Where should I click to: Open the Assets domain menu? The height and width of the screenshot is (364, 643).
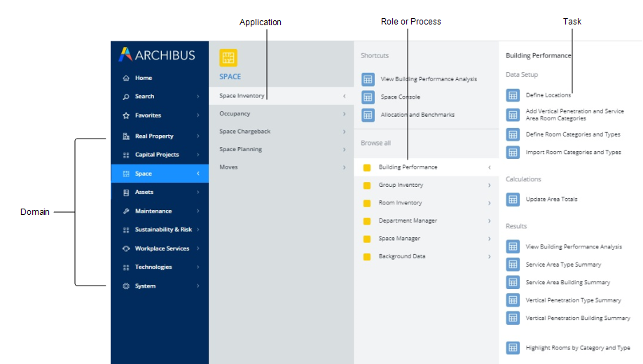(x=144, y=192)
